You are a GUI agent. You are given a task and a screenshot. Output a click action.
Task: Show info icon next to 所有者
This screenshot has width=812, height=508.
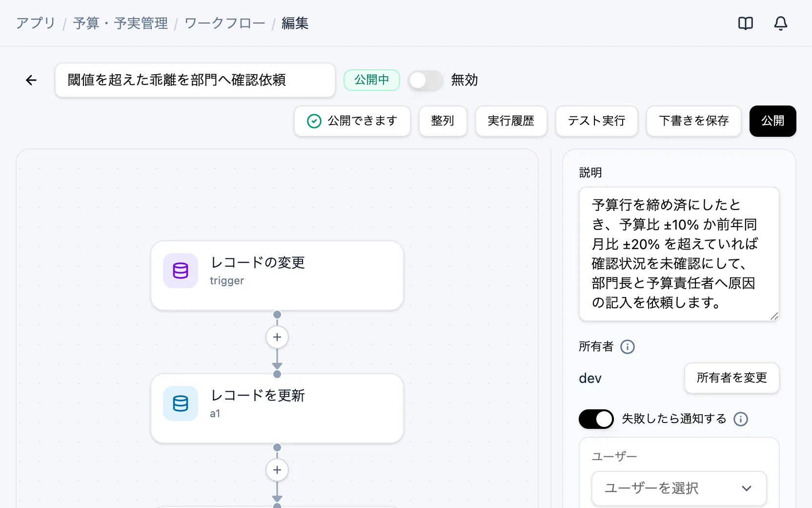click(628, 347)
